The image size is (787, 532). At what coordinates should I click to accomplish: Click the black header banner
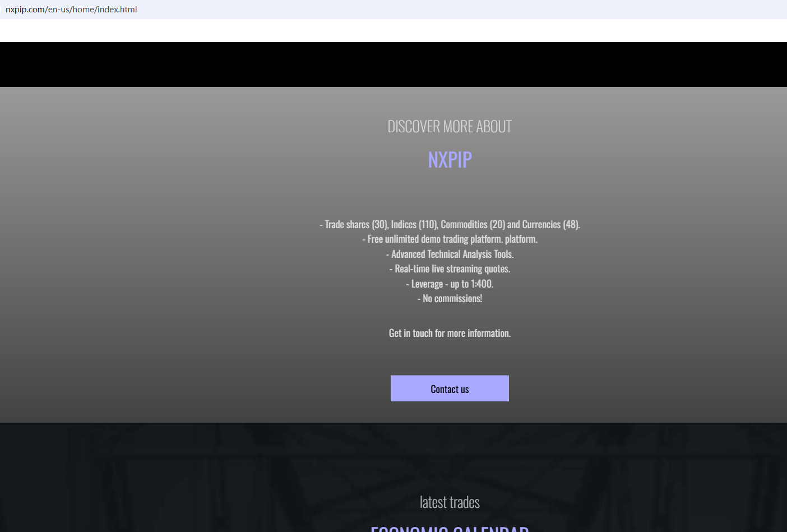393,64
